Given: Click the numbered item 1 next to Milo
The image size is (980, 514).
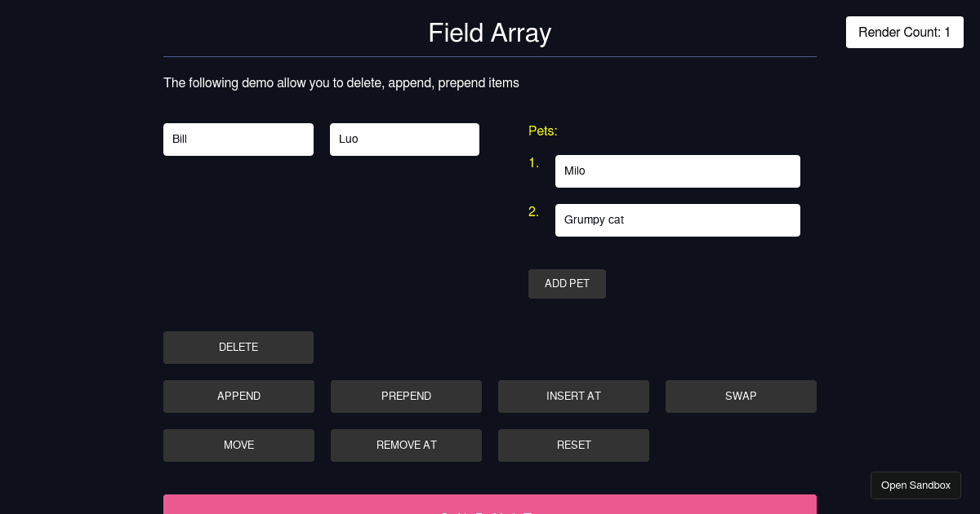Looking at the screenshot, I should (534, 162).
